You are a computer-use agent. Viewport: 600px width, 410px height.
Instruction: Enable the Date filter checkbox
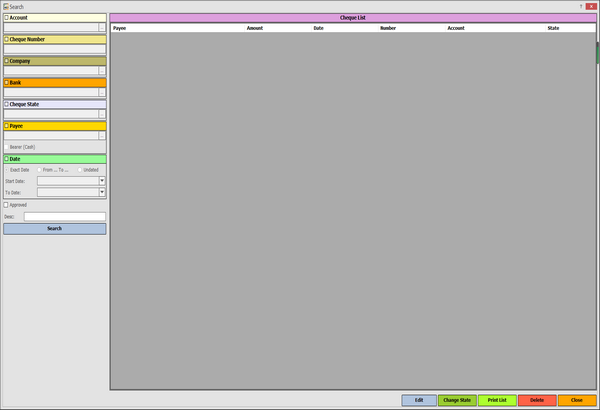6,159
